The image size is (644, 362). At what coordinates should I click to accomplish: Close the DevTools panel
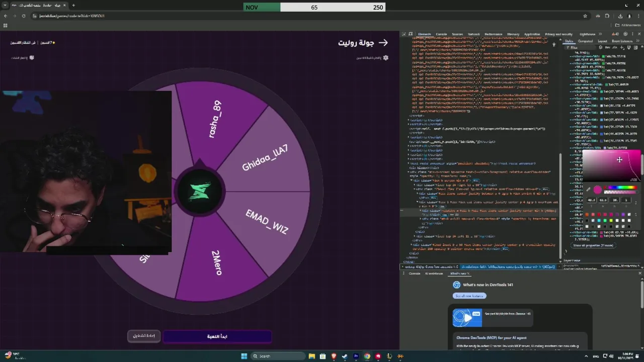click(639, 34)
